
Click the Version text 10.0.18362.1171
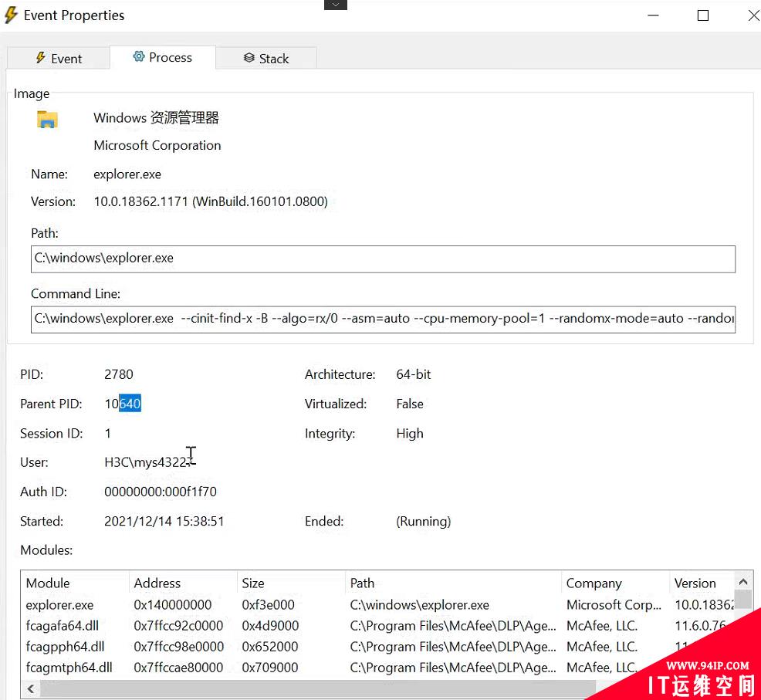tap(140, 201)
